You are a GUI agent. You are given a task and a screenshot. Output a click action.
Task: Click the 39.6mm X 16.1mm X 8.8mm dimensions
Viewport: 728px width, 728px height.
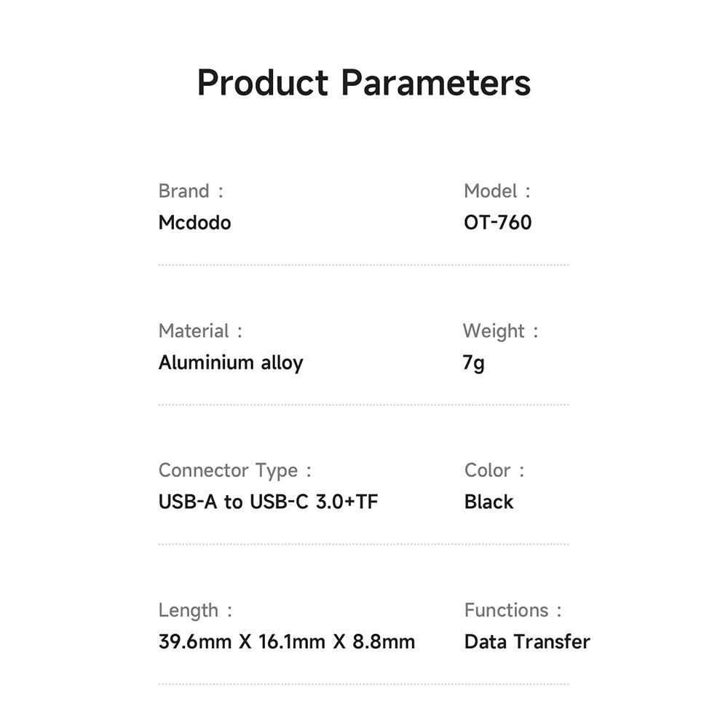pos(286,641)
